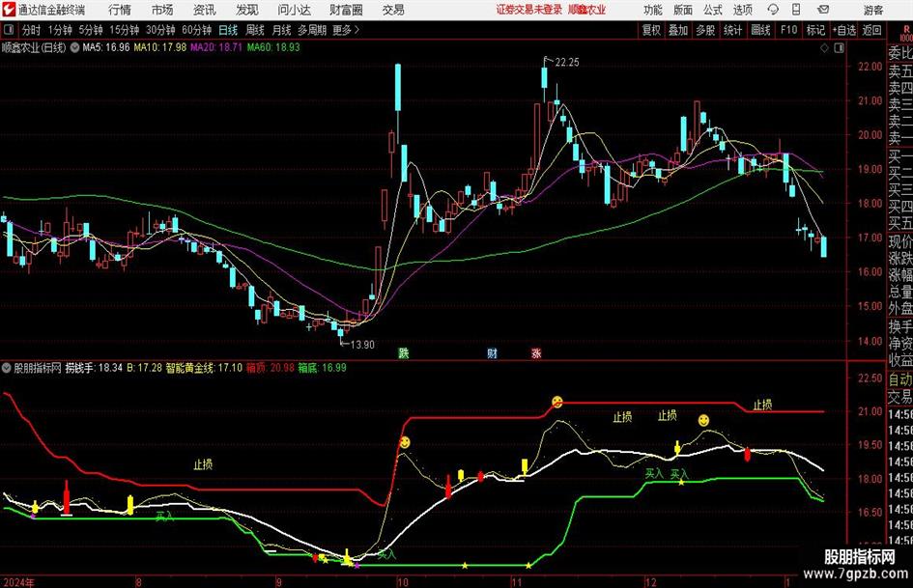Click the 22.25 high price label
This screenshot has width=913, height=588.
point(567,63)
